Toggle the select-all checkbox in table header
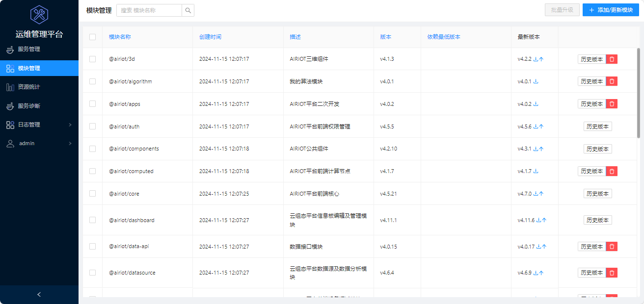 click(92, 37)
